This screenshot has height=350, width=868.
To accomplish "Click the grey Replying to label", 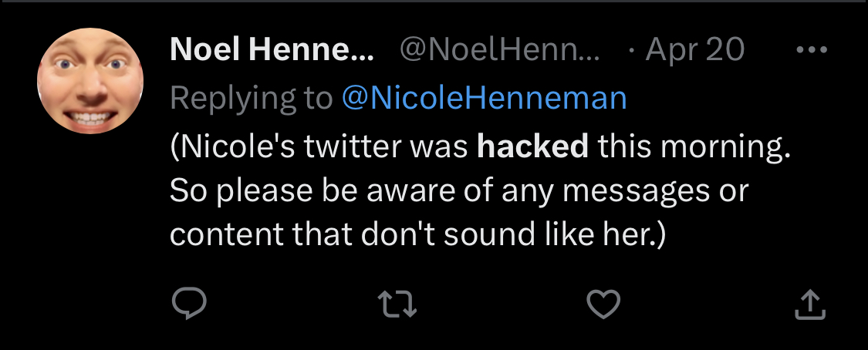I will coord(252,99).
